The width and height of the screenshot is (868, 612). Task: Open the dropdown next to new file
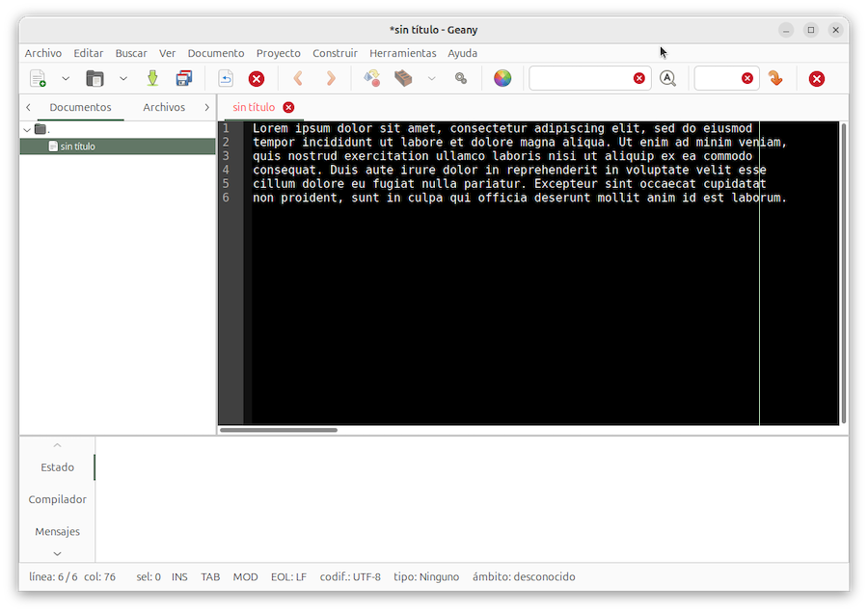[x=66, y=79]
